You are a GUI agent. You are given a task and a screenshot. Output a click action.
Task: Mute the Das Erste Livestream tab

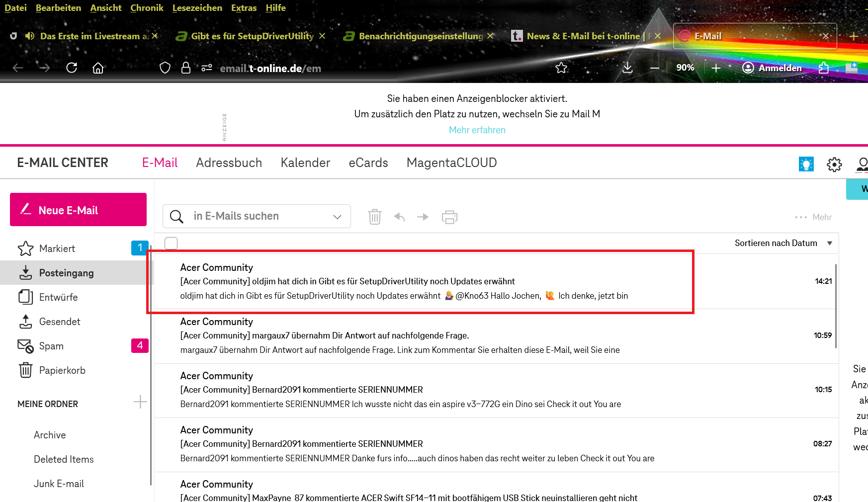coord(30,36)
